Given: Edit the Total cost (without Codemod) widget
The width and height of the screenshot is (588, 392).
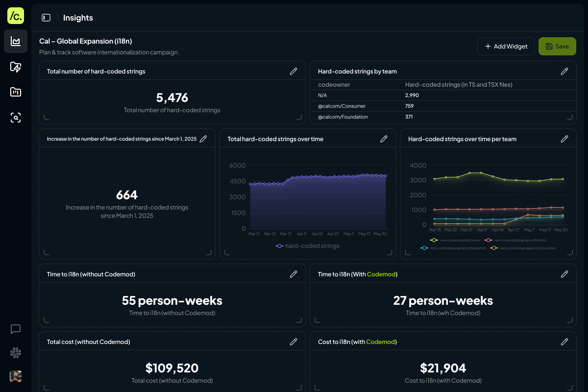Looking at the screenshot, I should tap(294, 342).
